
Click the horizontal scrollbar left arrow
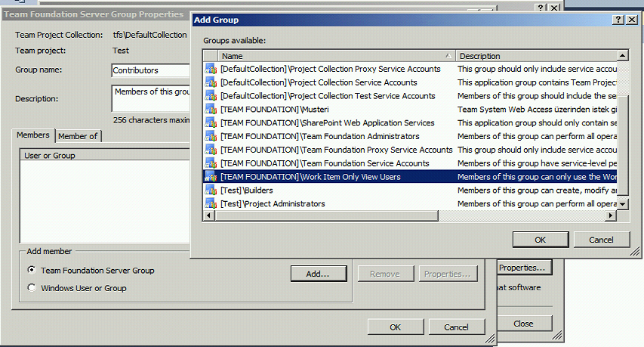209,215
